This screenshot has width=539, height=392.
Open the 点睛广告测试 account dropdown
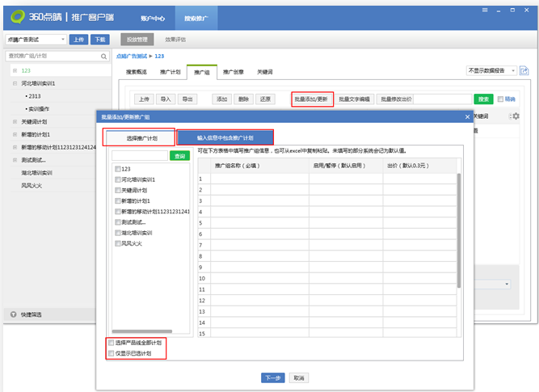click(x=36, y=39)
